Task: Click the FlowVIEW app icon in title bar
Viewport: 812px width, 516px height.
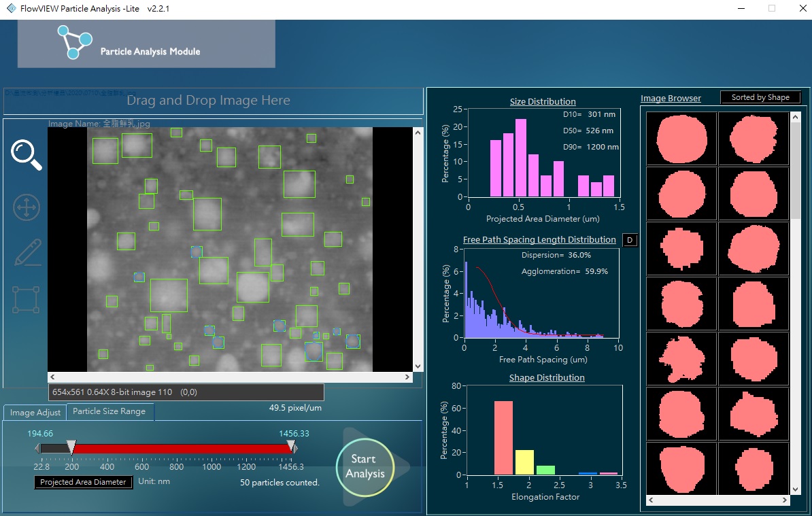Action: click(10, 8)
